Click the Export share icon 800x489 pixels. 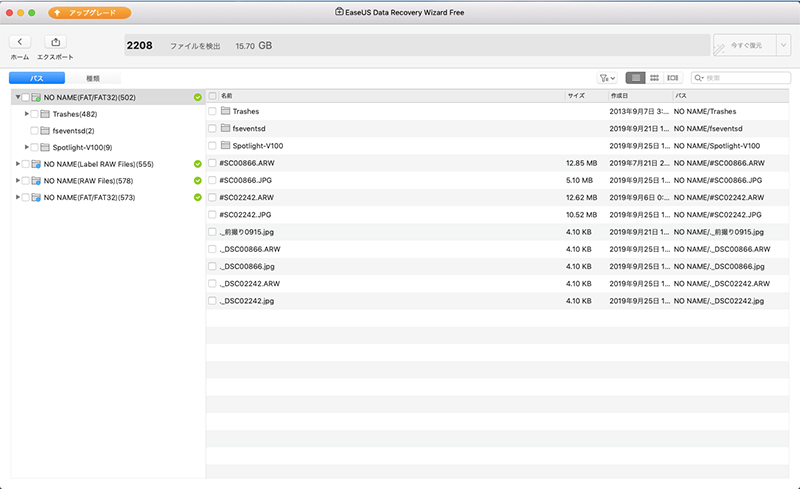coord(56,42)
